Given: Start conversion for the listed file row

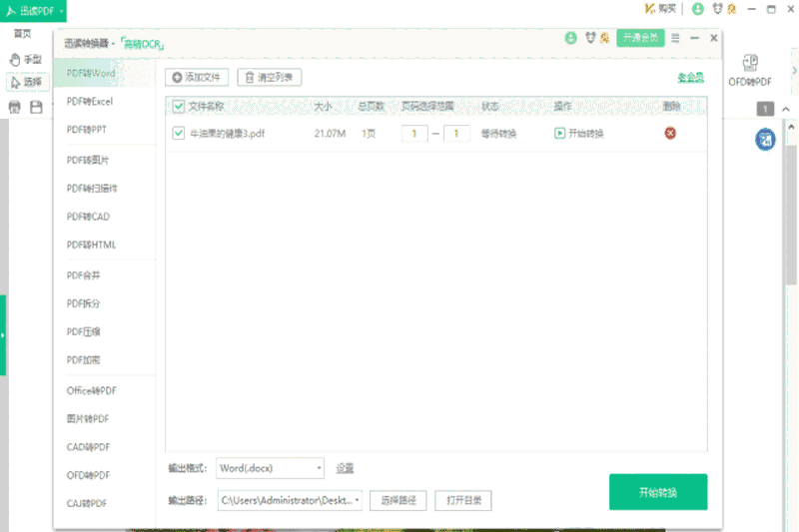Looking at the screenshot, I should click(579, 134).
